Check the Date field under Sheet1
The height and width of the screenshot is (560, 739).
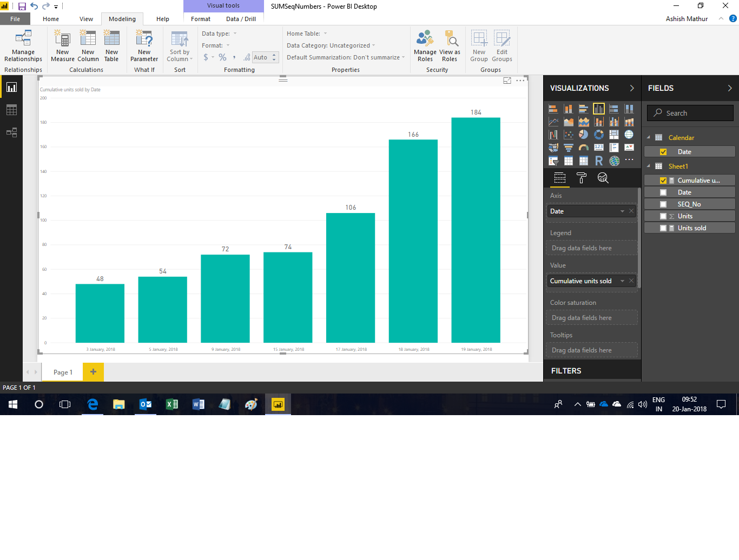(x=663, y=192)
